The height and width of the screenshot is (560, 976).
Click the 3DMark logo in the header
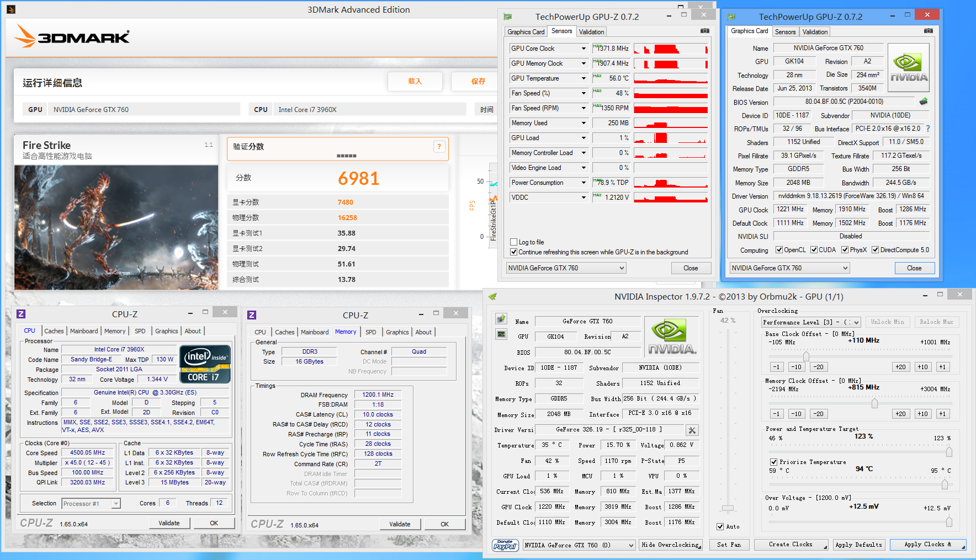tap(72, 36)
